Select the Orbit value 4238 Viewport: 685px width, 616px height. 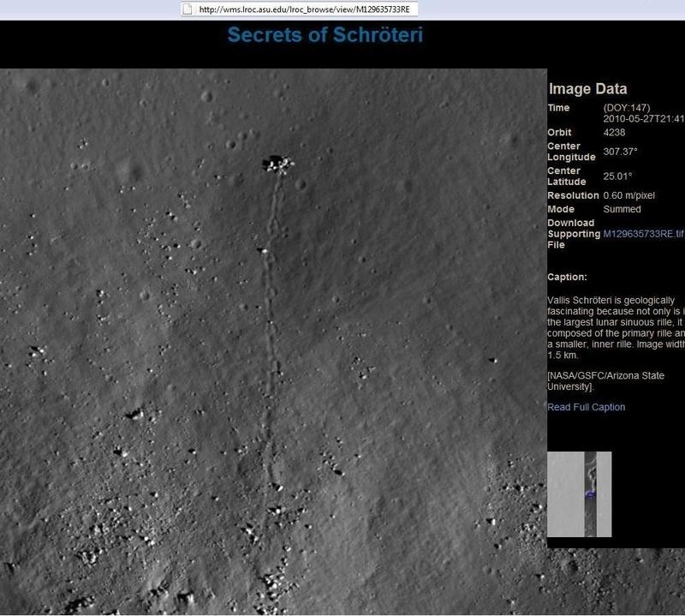(616, 133)
